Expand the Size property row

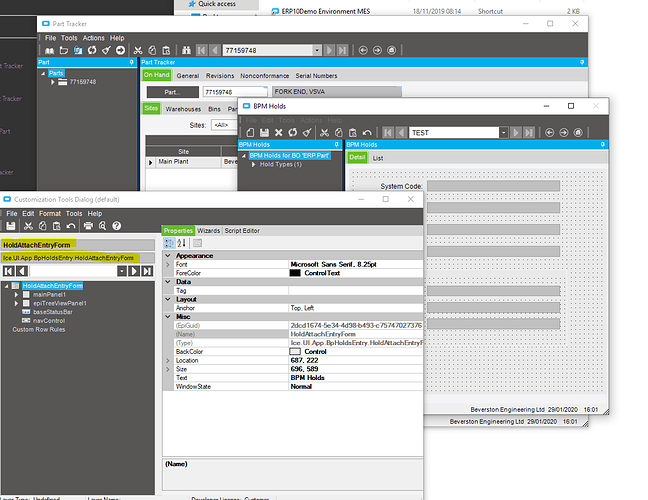[168, 369]
